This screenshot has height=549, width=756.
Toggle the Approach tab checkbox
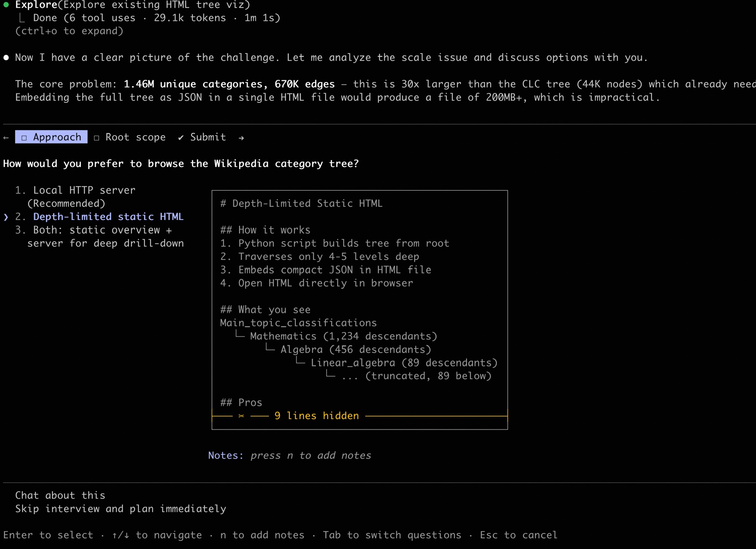pos(24,138)
